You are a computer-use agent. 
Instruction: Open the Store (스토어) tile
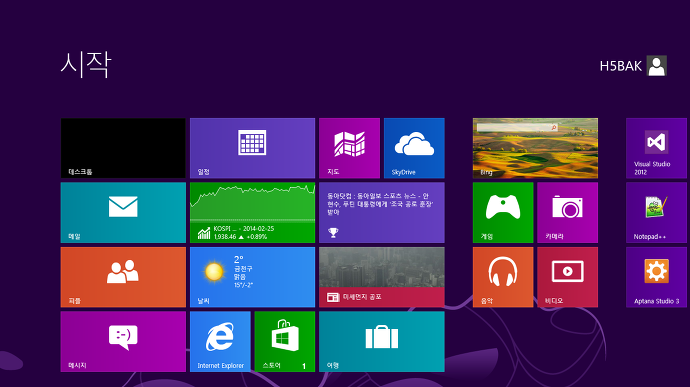[x=285, y=342]
